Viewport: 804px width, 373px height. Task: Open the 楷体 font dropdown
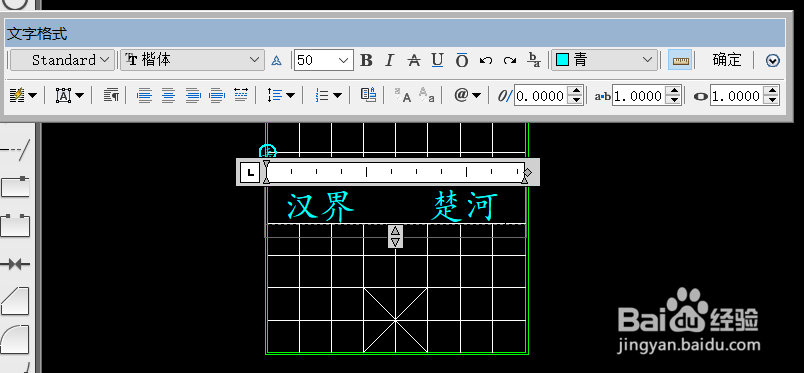pos(192,60)
